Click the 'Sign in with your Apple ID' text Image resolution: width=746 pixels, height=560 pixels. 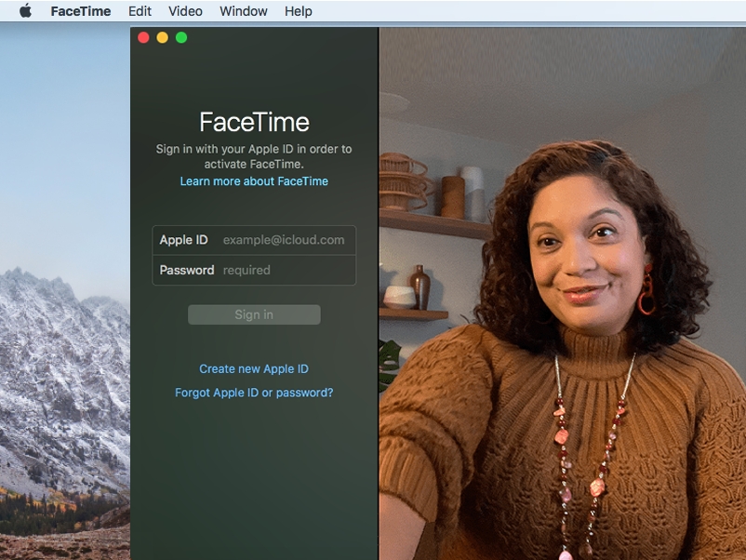[254, 156]
